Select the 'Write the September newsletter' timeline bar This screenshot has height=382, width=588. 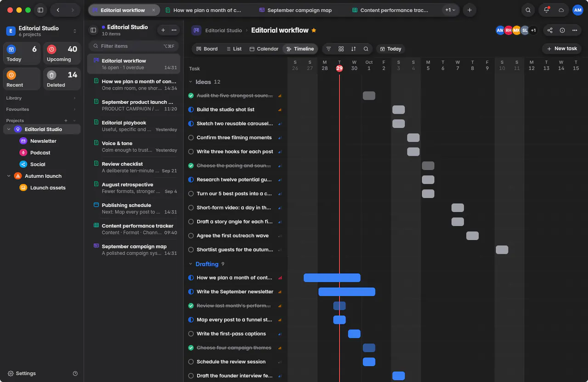point(347,292)
